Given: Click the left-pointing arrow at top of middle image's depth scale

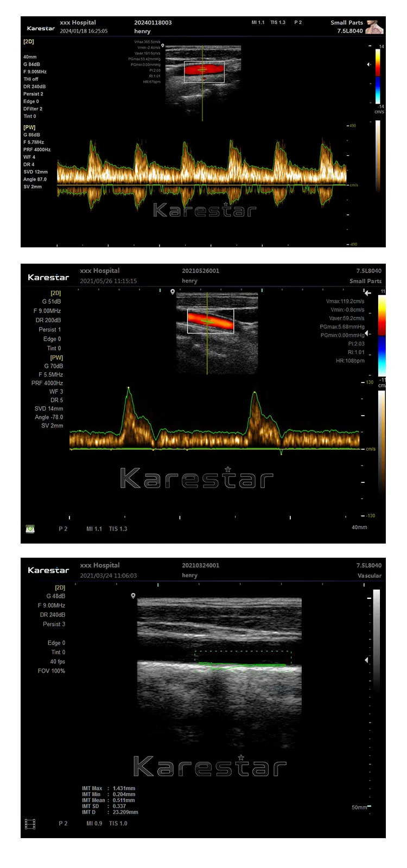Looking at the screenshot, I should pyautogui.click(x=367, y=293).
